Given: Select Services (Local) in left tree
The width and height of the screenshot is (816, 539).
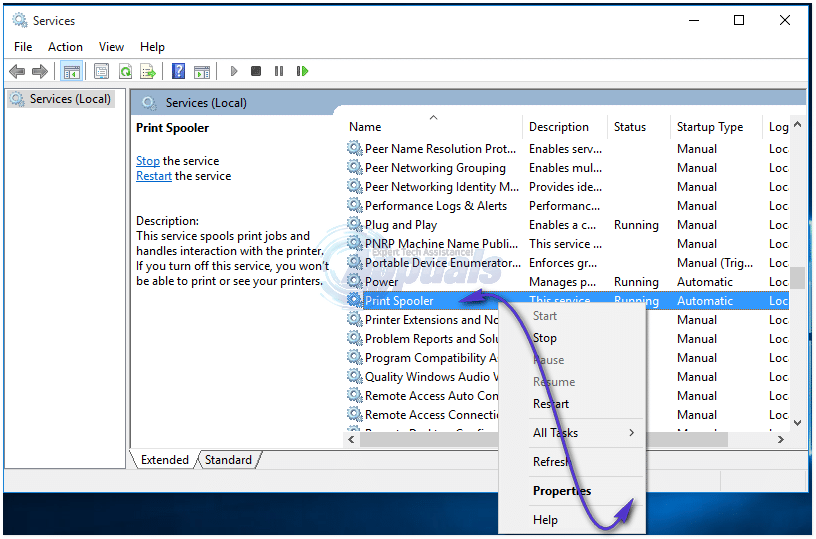Looking at the screenshot, I should tap(70, 99).
